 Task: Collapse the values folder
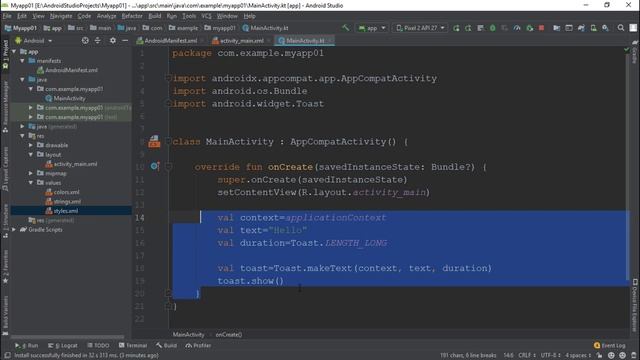[31, 182]
